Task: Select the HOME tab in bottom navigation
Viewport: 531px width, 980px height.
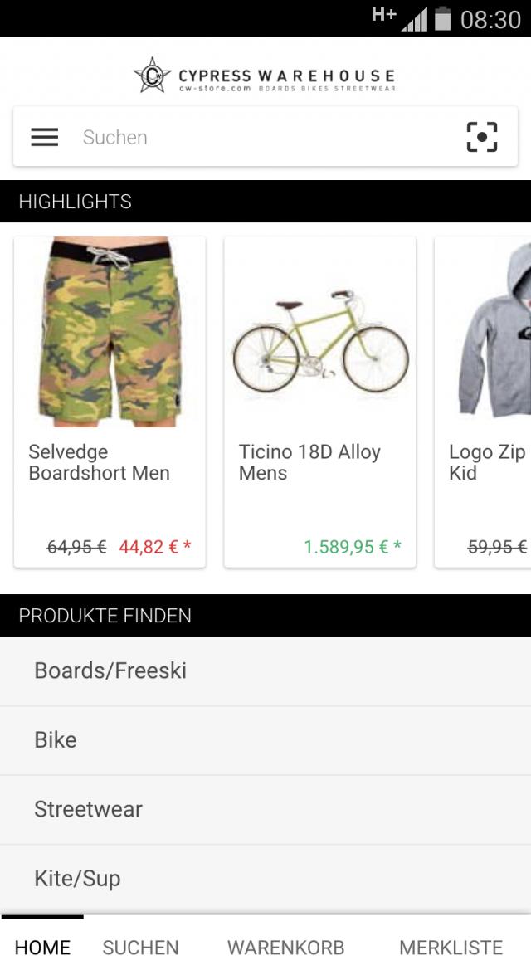Action: point(42,947)
